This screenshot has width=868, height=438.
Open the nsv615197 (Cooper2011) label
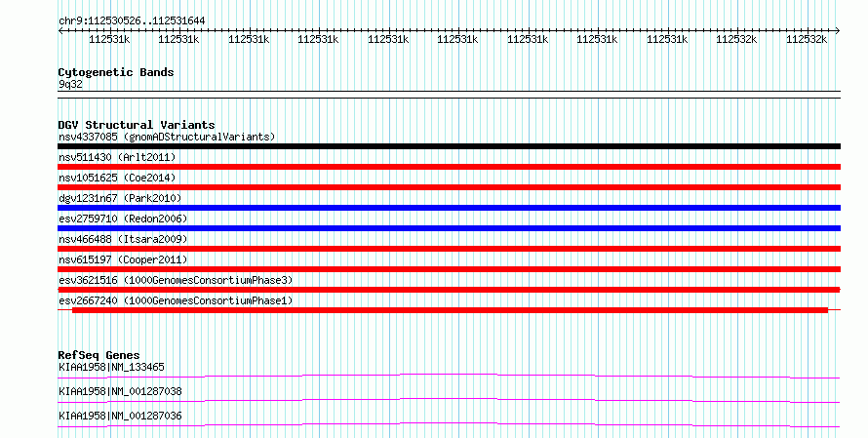pyautogui.click(x=123, y=259)
